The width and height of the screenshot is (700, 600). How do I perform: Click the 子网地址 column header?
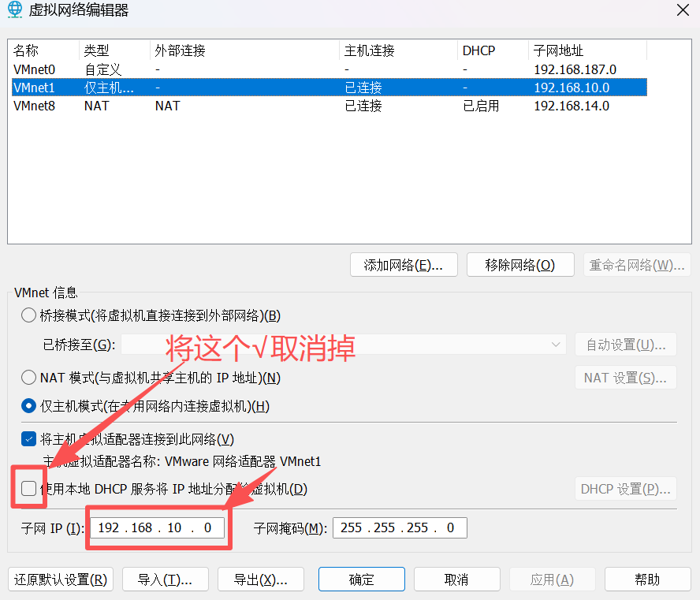[x=586, y=50]
